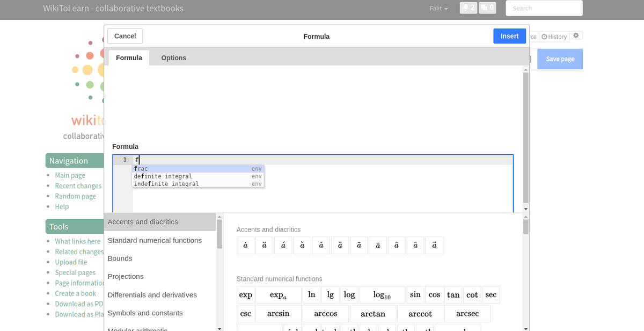Image resolution: width=644 pixels, height=331 pixels.
Task: Insert the exp function symbol
Action: point(245,294)
